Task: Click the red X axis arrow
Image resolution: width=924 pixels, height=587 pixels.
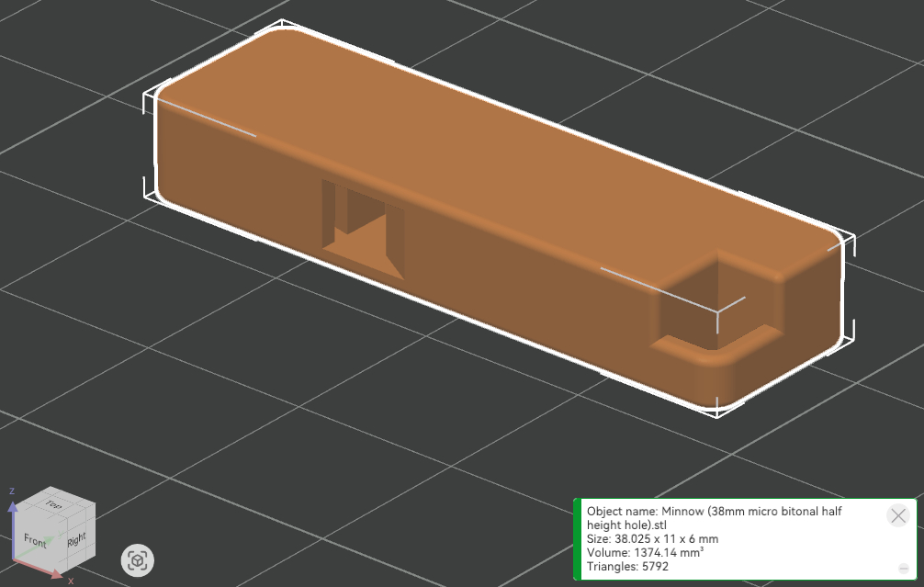Action: [57, 576]
